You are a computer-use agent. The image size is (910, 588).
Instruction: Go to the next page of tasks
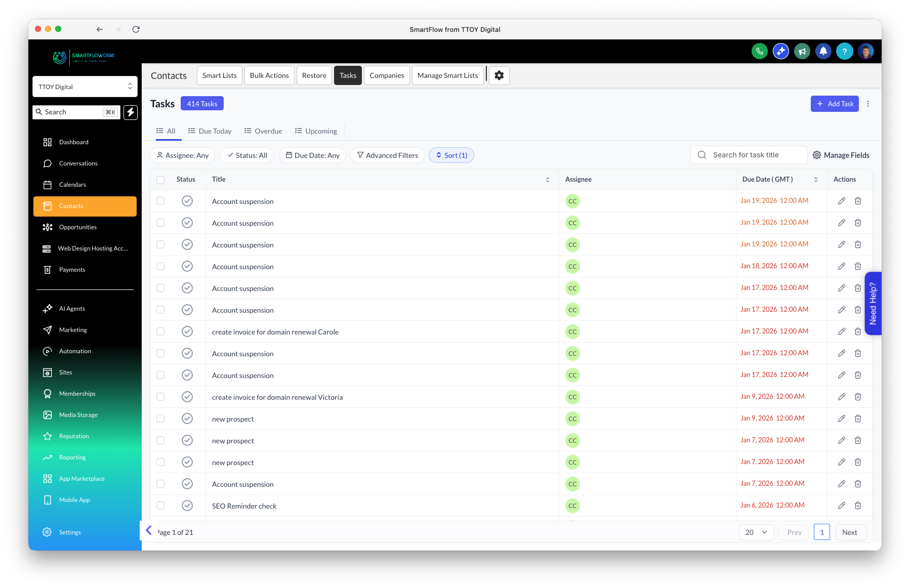coord(850,532)
